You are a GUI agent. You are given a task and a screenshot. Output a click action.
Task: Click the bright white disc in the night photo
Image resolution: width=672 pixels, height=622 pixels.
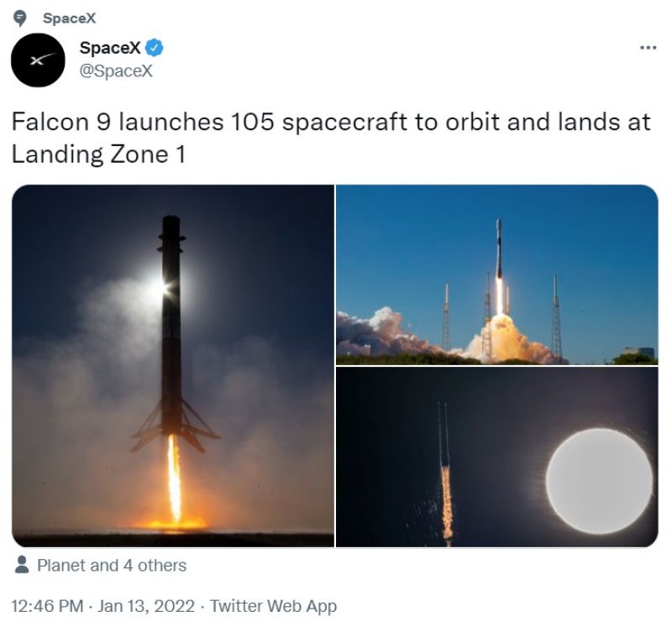600,483
